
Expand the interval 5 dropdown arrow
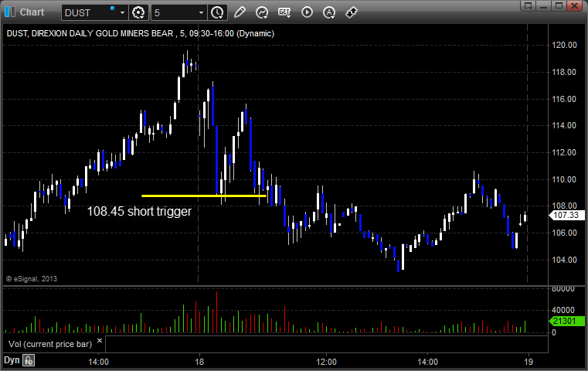[x=202, y=13]
